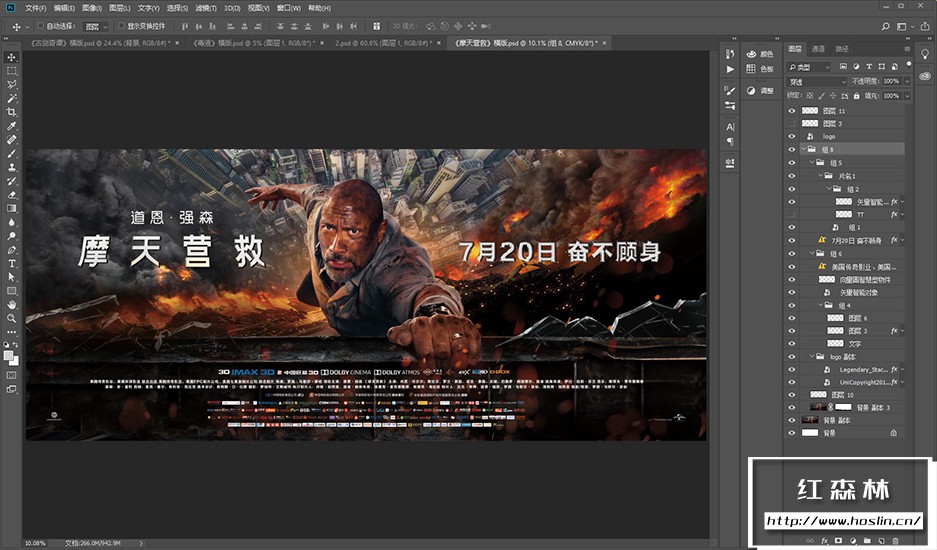Click the search icon in options bar
937x550 pixels.
coord(886,26)
